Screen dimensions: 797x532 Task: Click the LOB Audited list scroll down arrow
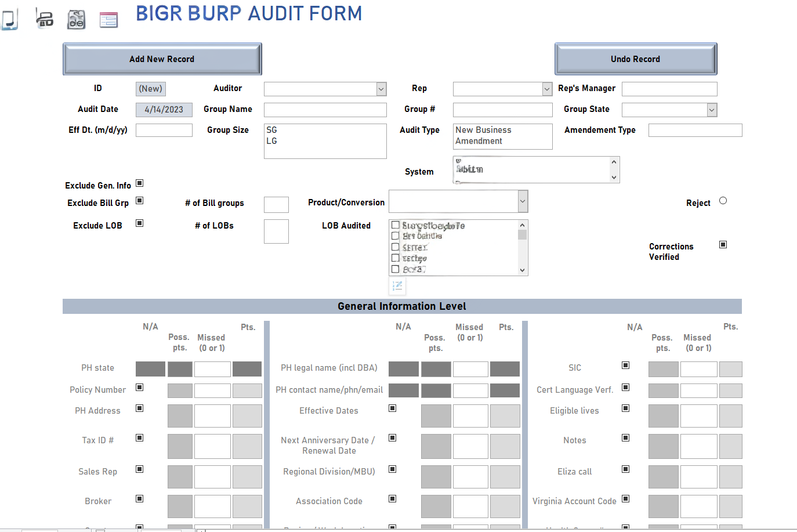pos(522,270)
